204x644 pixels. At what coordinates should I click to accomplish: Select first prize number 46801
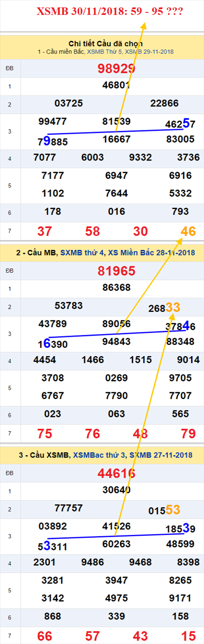click(x=116, y=85)
